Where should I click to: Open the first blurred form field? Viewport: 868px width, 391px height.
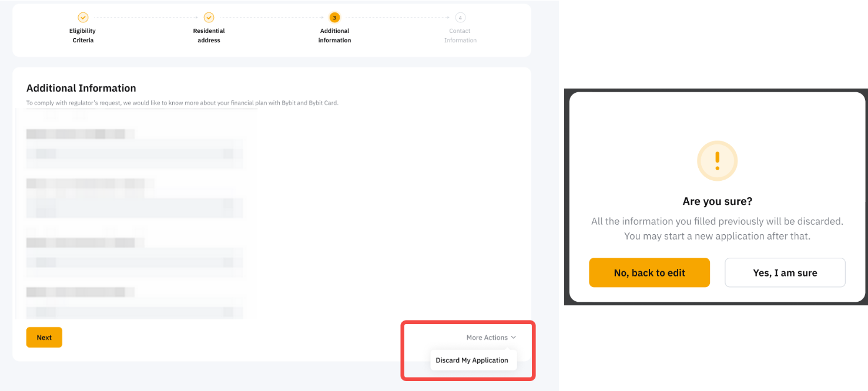point(135,154)
